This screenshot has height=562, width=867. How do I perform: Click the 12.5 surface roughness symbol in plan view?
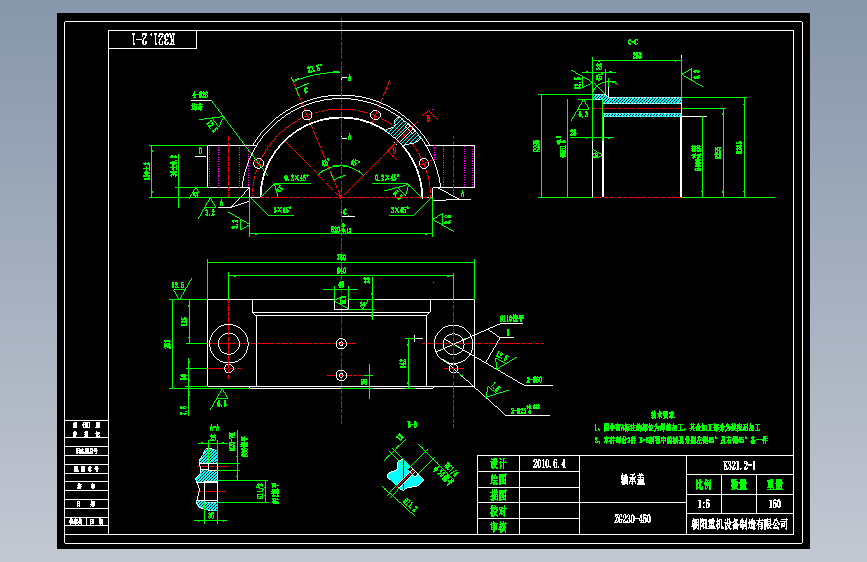tap(180, 289)
